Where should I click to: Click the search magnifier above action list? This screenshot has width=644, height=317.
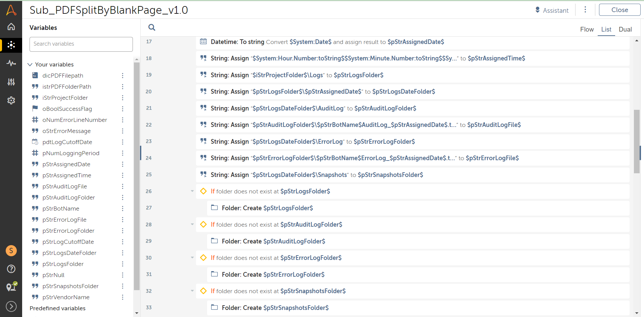point(152,28)
